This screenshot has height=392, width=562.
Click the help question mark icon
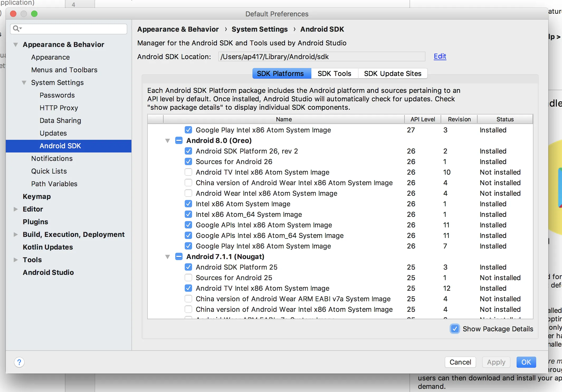tap(19, 362)
